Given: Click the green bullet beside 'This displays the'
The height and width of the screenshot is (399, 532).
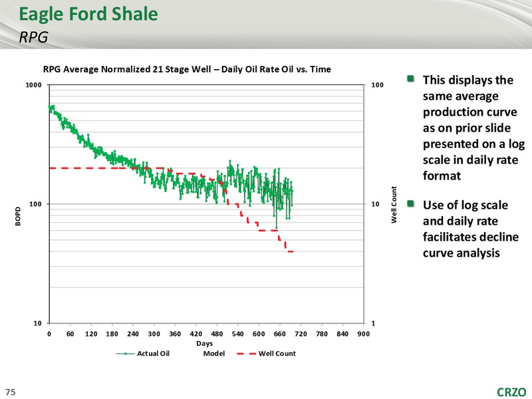Looking at the screenshot, I should click(410, 78).
